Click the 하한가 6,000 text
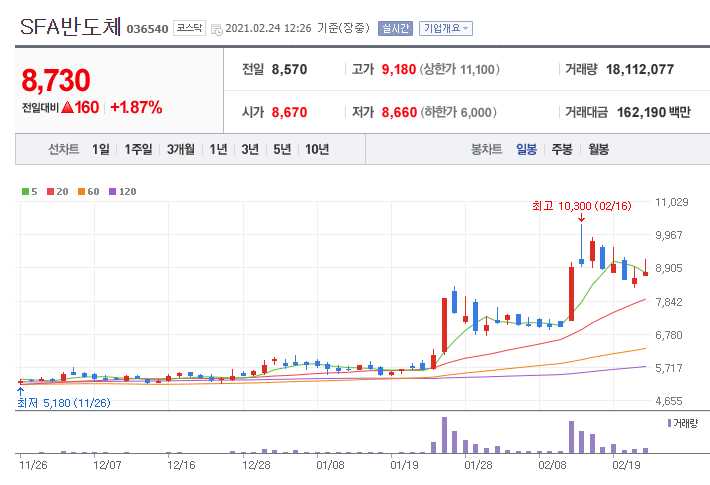710x485 pixels. point(459,112)
